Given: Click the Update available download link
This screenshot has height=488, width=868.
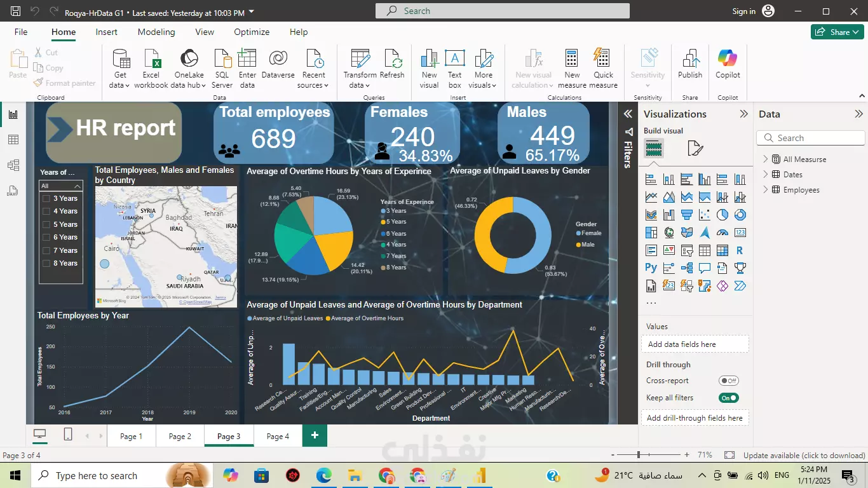Looking at the screenshot, I should coord(804,455).
